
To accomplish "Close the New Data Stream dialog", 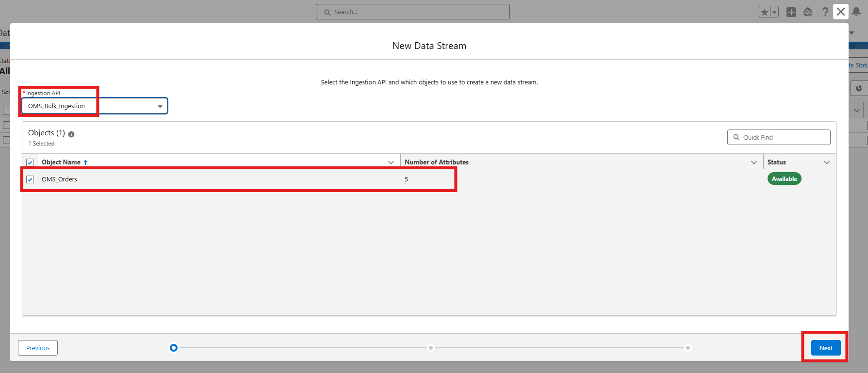I will coord(841,12).
